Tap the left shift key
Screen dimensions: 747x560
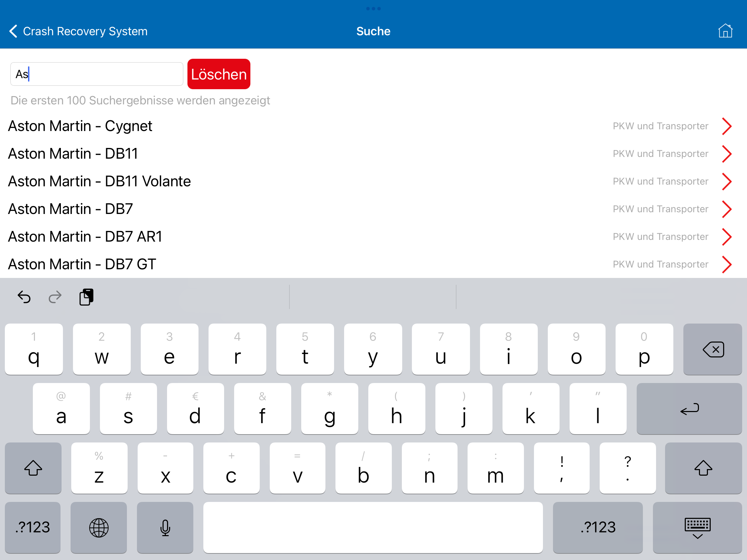[33, 468]
